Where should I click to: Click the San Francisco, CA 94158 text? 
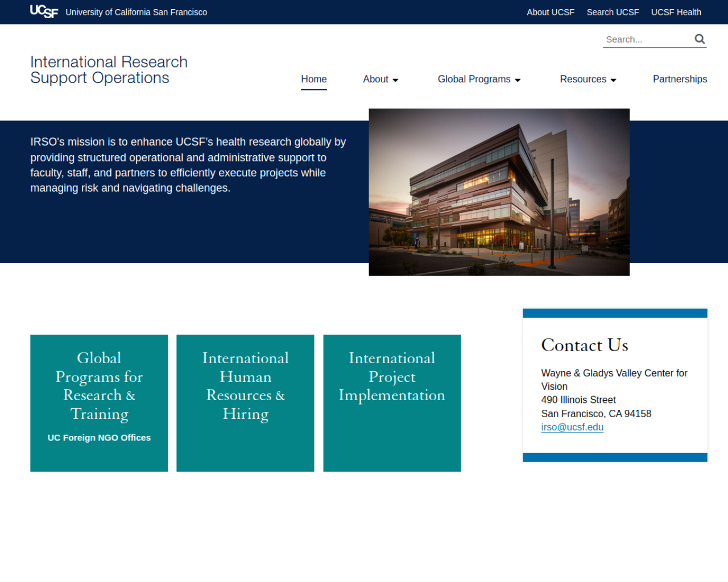[596, 414]
